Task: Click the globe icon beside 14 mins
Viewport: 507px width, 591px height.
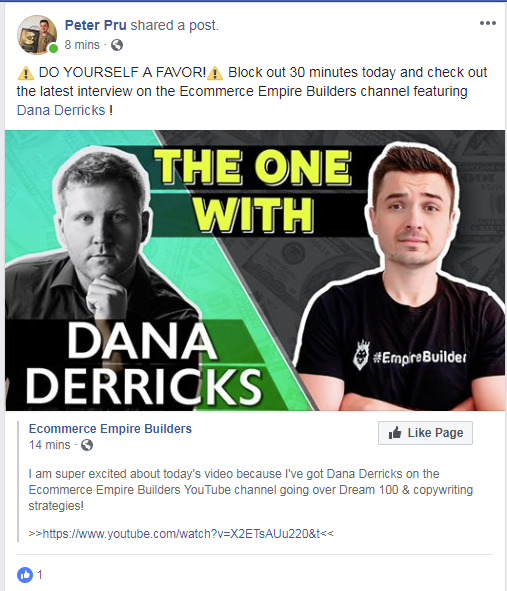Action: (87, 445)
